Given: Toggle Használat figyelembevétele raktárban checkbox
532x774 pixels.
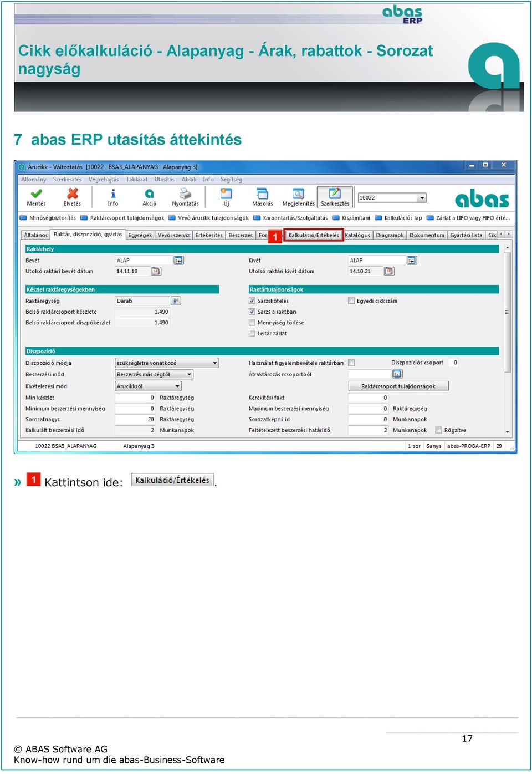Looking at the screenshot, I should click(x=351, y=363).
